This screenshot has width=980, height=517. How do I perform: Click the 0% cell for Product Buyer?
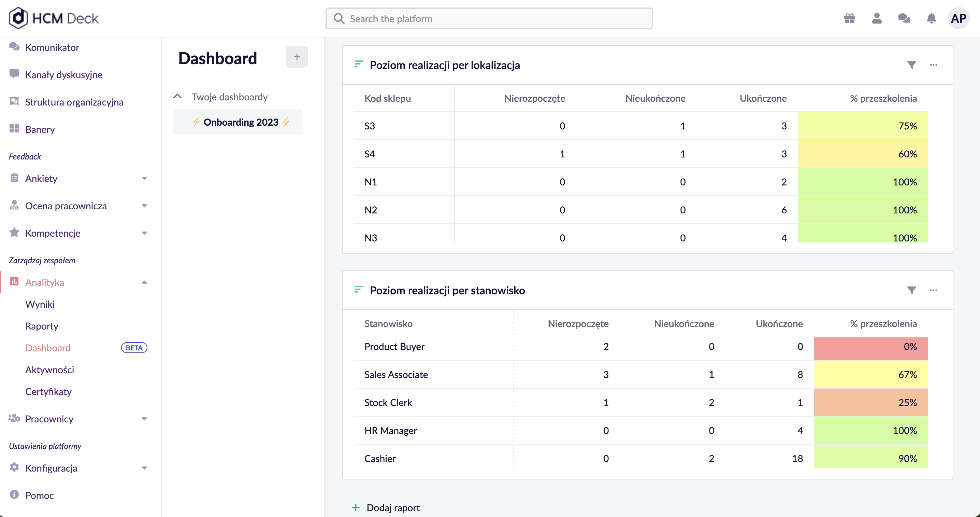click(871, 348)
